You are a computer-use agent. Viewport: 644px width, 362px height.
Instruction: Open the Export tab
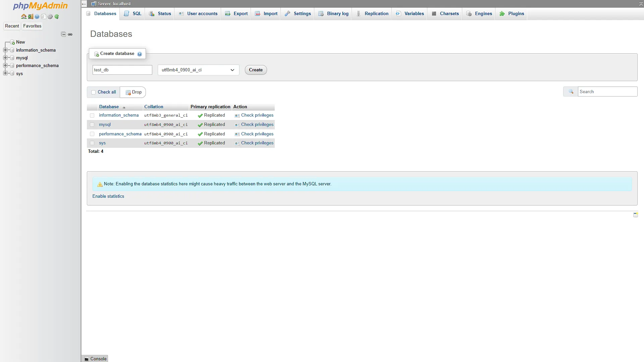236,14
